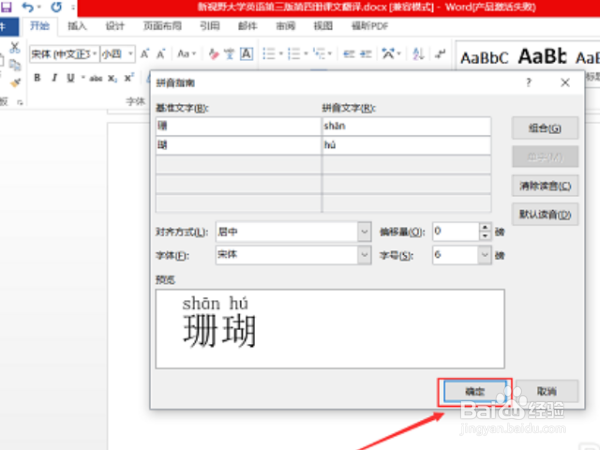The height and width of the screenshot is (450, 600).
Task: Decrement the offset (偏移量) spinner down arrow
Action: click(x=485, y=236)
